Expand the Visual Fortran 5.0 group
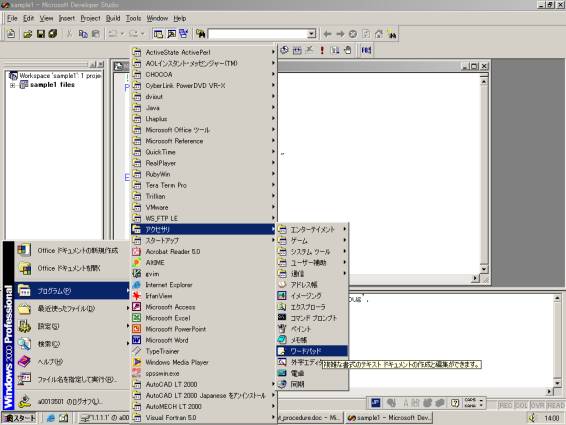Viewport: 566px width, 425px height. pyautogui.click(x=203, y=417)
